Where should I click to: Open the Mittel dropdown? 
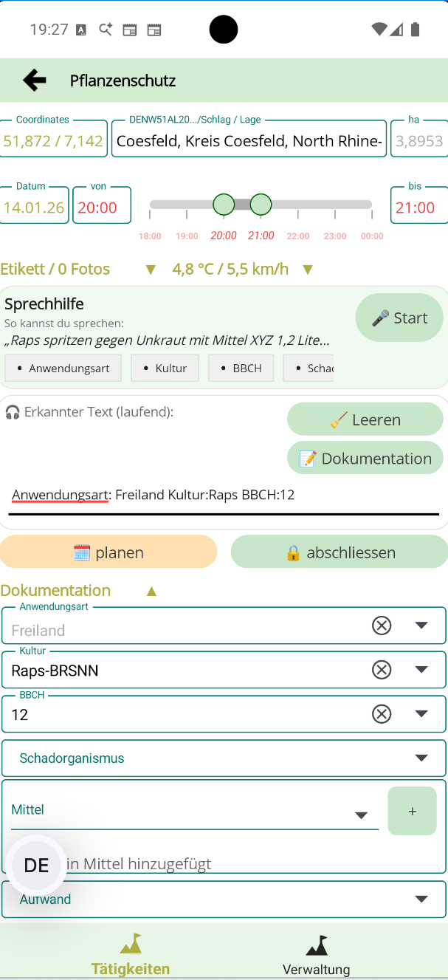361,815
